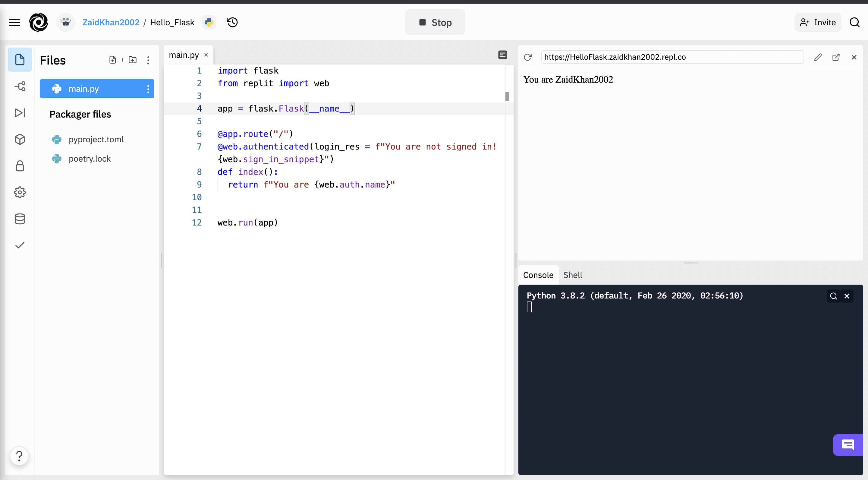Open the unit tests checkmark icon

coord(20,245)
